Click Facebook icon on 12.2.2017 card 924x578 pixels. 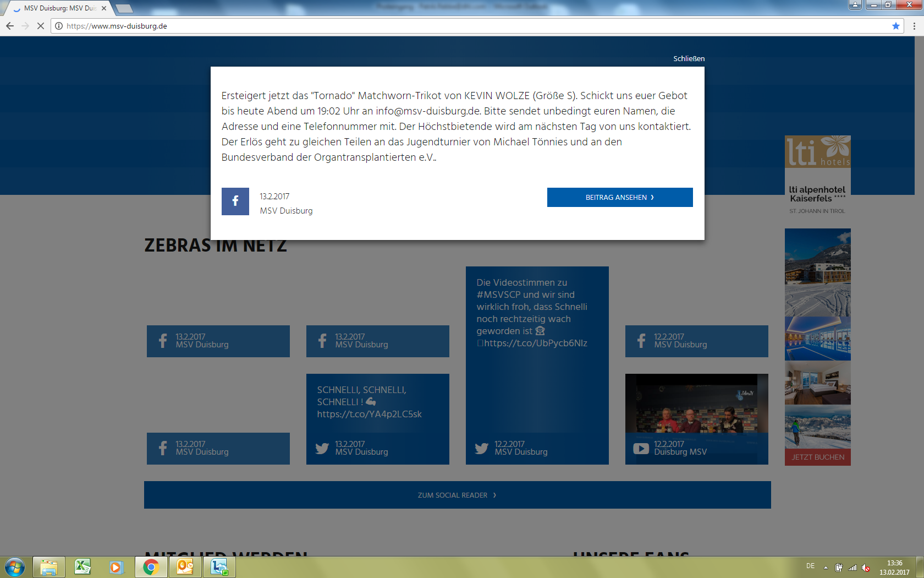pos(641,341)
